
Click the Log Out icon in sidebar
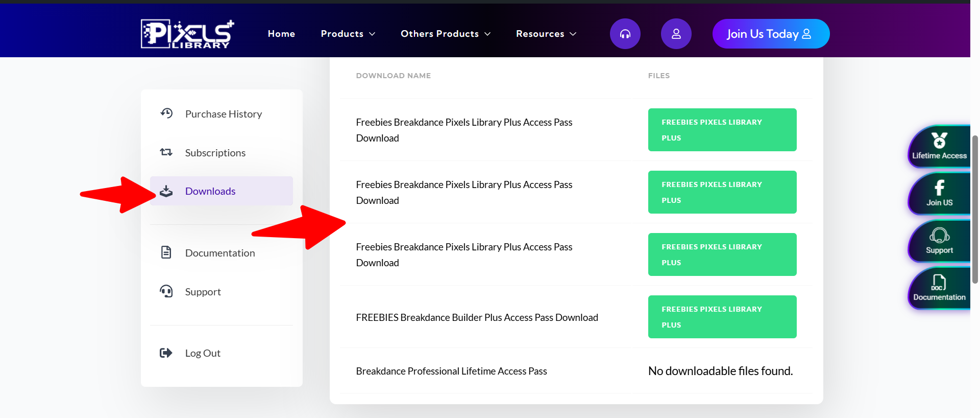point(166,353)
